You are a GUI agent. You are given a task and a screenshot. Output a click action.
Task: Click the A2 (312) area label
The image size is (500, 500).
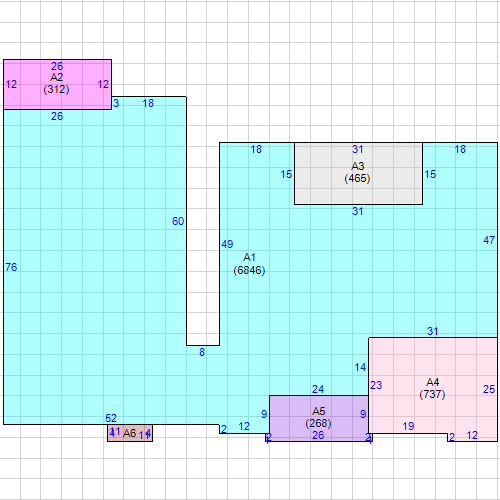click(x=56, y=83)
